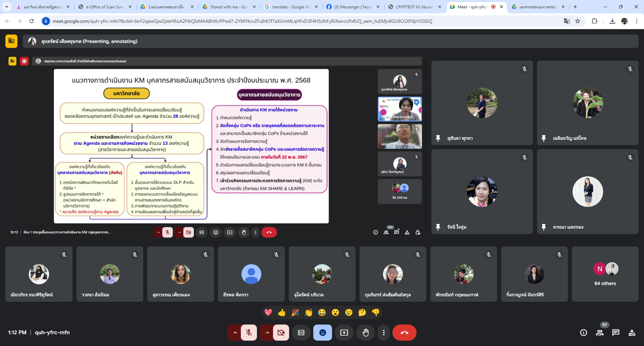Open more options three-dot menu in bottom bar

pyautogui.click(x=384, y=333)
